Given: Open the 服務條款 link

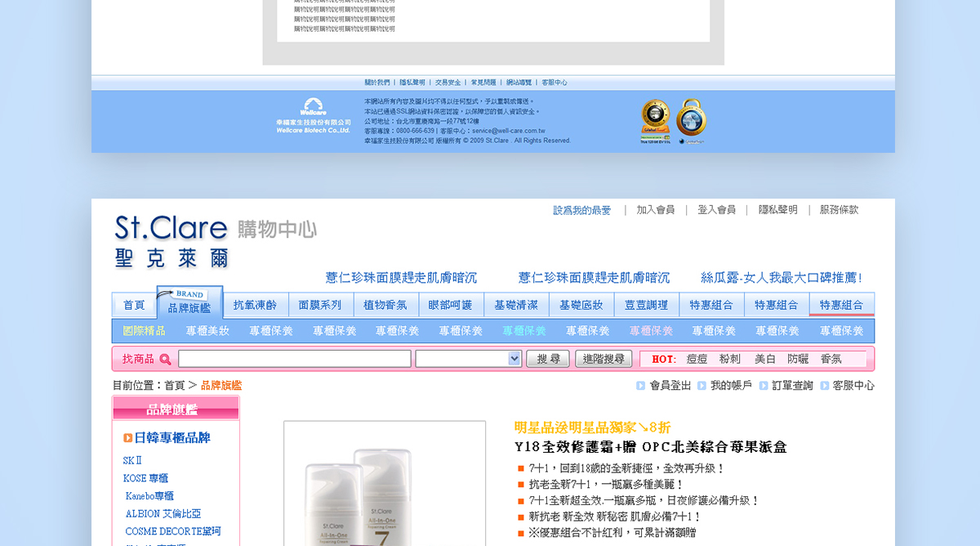Looking at the screenshot, I should click(840, 210).
